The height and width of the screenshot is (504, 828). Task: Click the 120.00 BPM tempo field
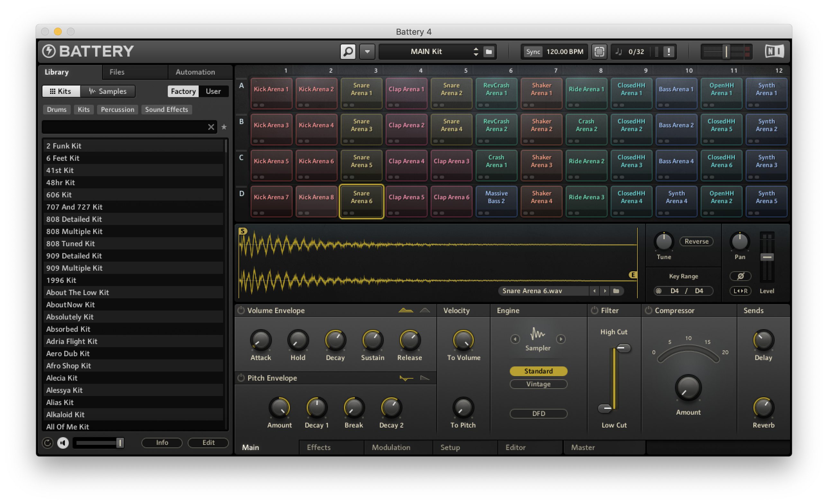(x=564, y=51)
